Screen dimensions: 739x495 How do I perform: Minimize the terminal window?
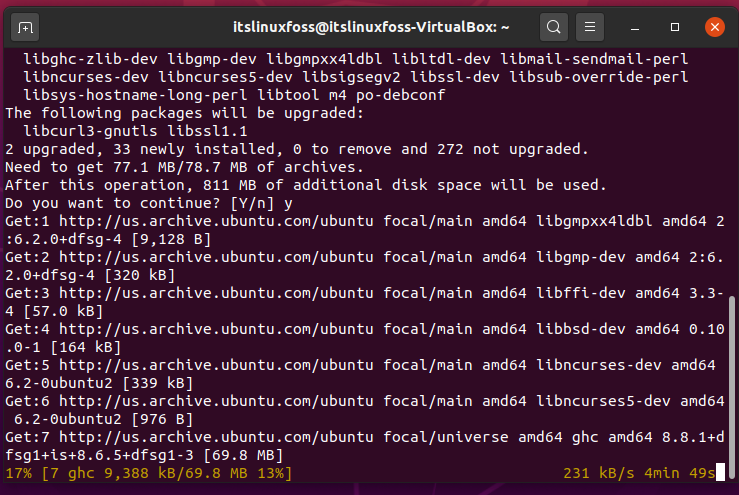coord(635,27)
